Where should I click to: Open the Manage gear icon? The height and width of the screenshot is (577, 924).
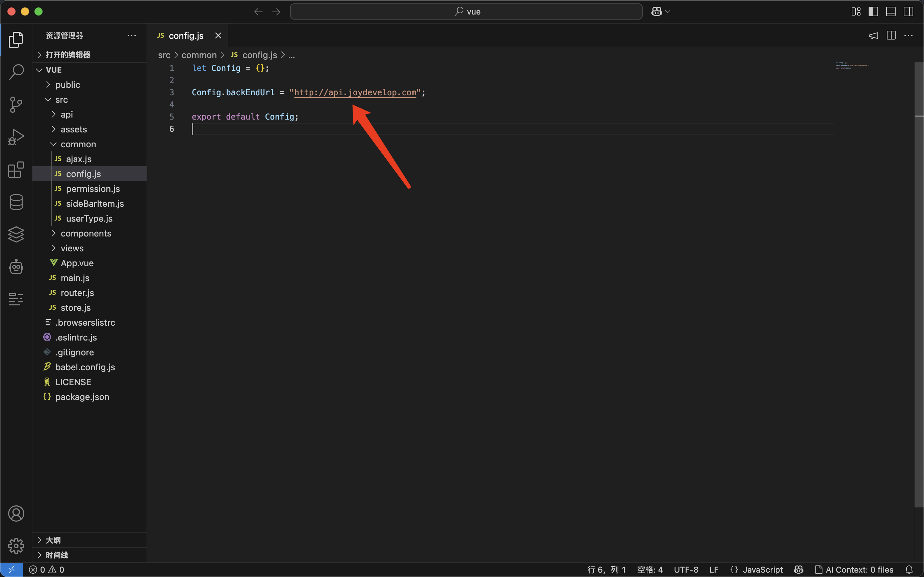tap(16, 546)
